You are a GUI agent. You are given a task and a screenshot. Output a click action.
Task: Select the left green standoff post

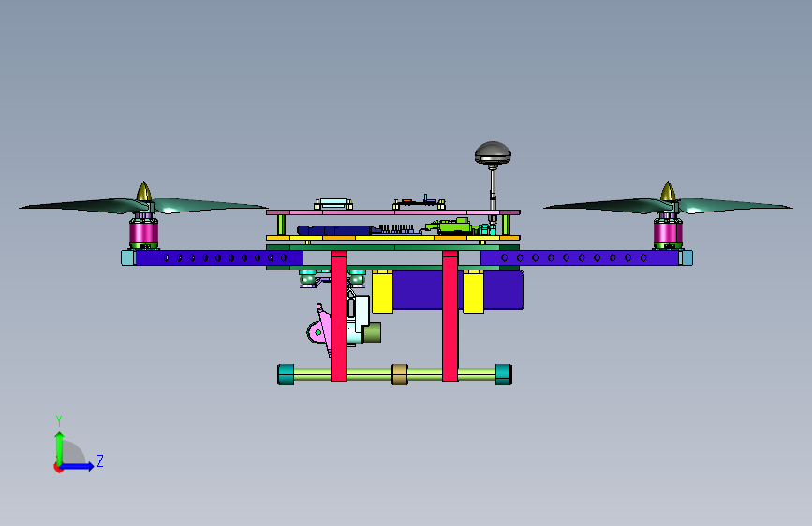click(x=281, y=225)
